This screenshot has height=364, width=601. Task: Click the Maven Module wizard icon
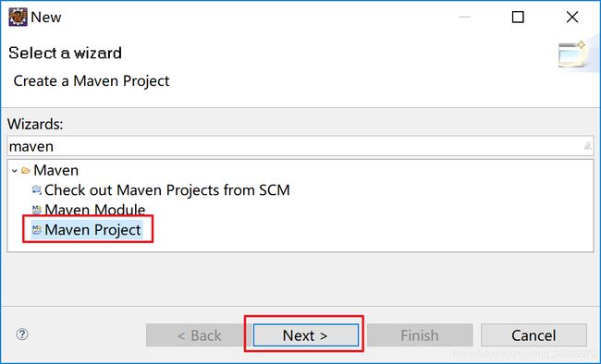(x=37, y=210)
